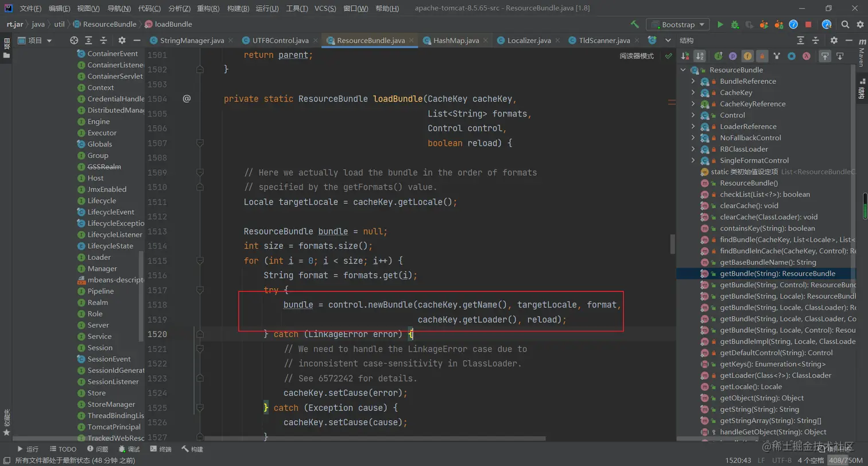
Task: Open Search Everywhere magnifier icon
Action: coord(845,25)
